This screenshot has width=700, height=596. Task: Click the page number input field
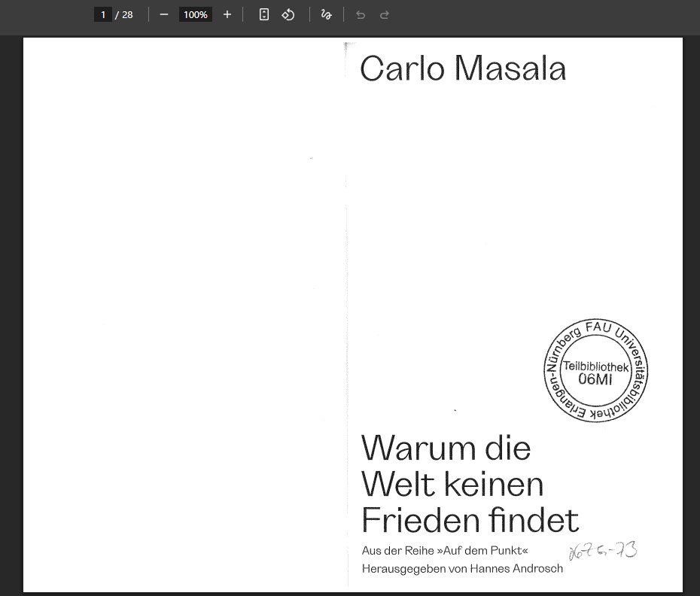click(102, 15)
